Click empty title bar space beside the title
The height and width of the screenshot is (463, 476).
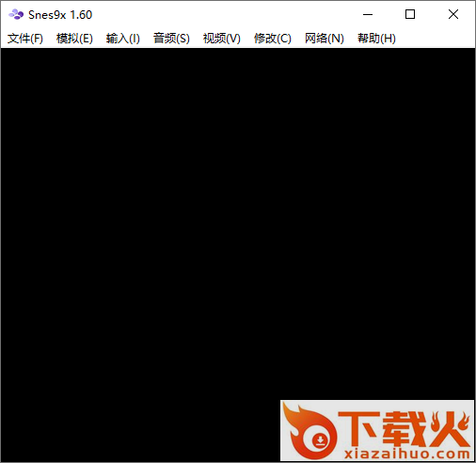pos(219,14)
